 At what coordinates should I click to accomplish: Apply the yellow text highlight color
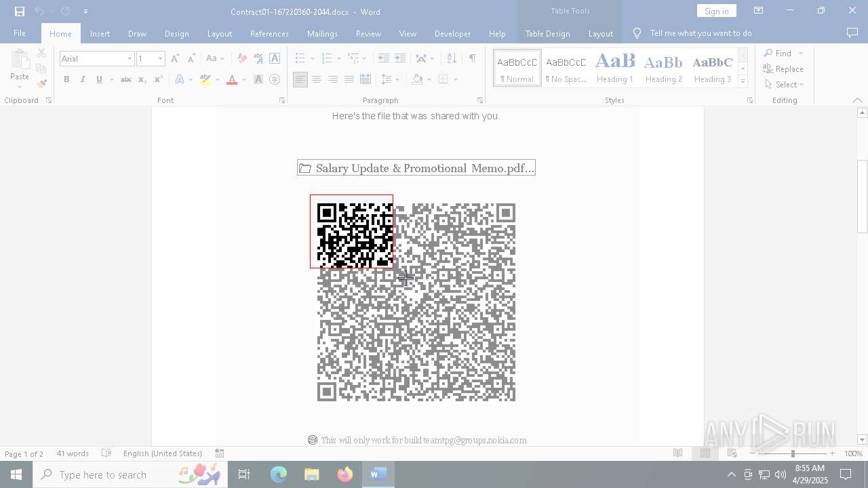pos(205,79)
